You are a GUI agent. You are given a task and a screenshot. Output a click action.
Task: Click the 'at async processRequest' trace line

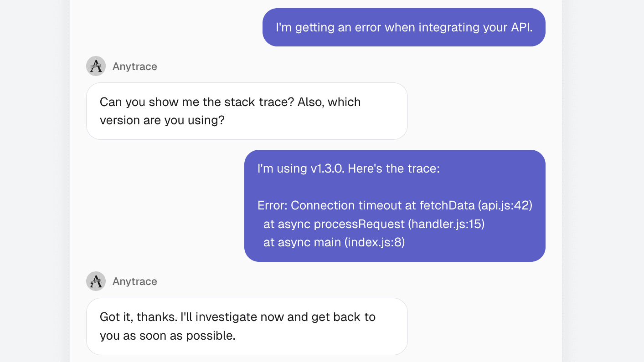tap(374, 224)
